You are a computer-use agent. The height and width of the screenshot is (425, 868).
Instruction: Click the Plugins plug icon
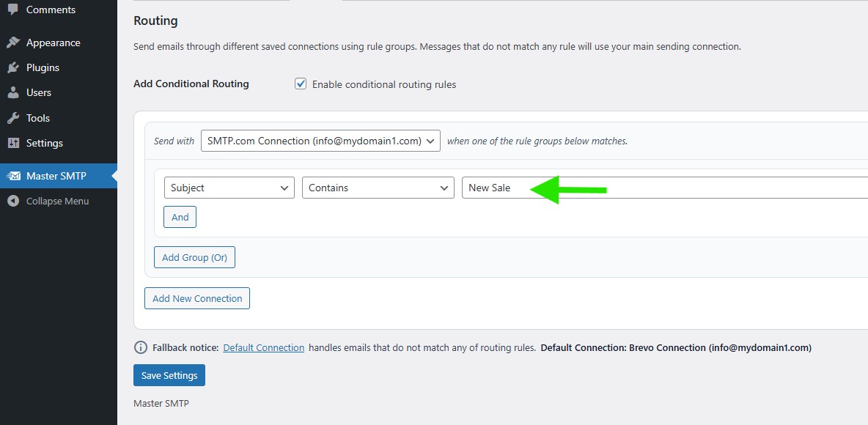click(13, 67)
